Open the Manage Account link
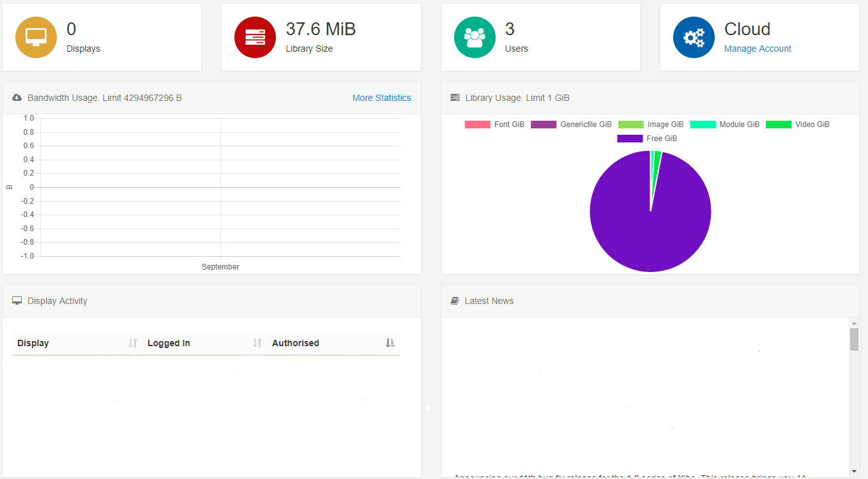 point(758,49)
